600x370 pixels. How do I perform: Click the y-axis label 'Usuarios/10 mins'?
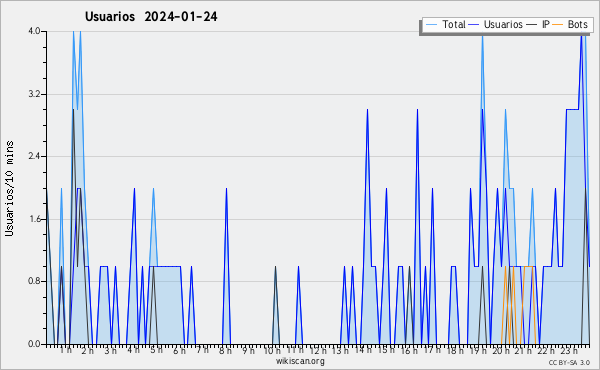[x=9, y=189]
